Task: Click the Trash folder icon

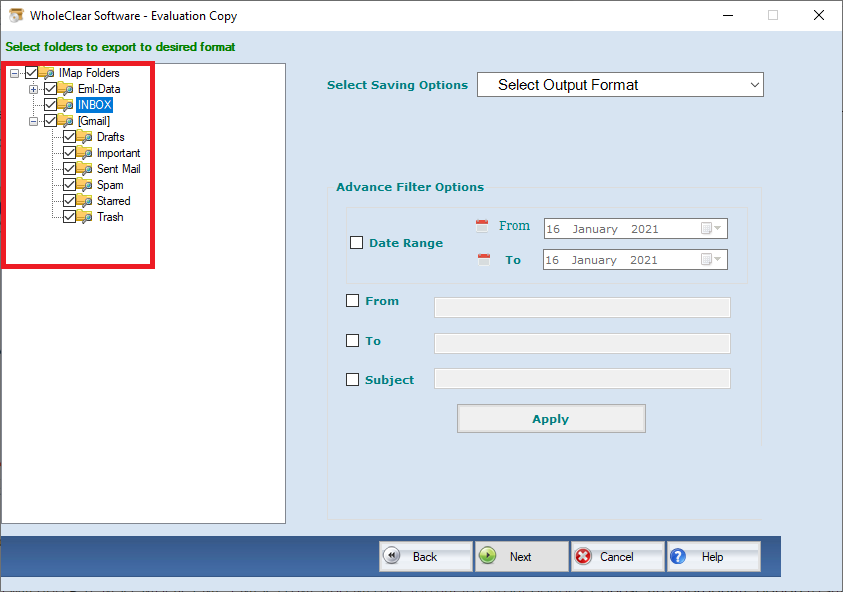Action: pyautogui.click(x=84, y=217)
